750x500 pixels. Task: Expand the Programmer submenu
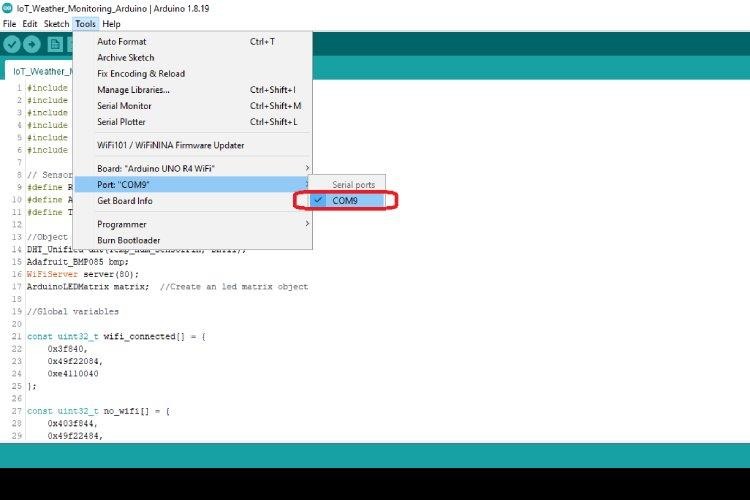193,224
